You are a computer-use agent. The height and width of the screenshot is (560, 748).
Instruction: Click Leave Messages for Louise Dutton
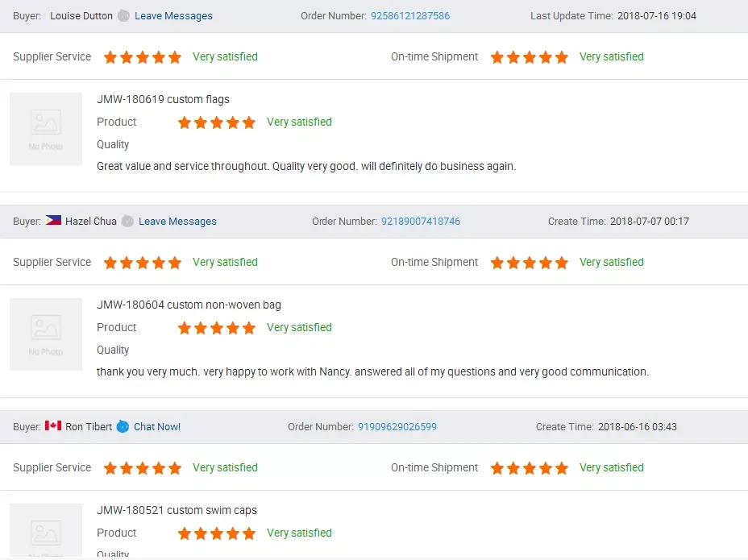(173, 16)
